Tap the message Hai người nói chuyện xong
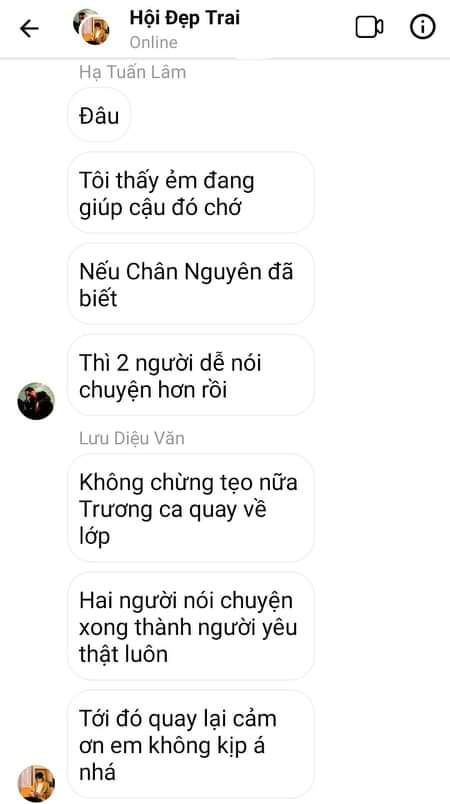Screen dimensions: 450x804 191,627
